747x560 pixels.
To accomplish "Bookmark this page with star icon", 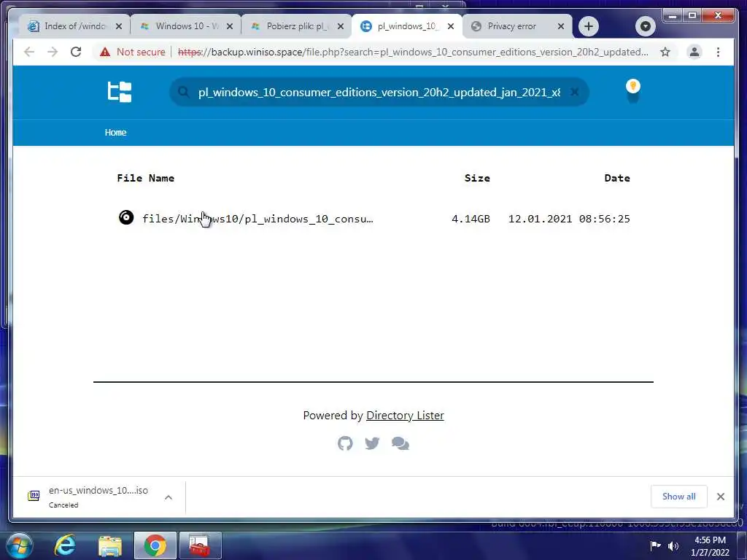I will click(665, 52).
